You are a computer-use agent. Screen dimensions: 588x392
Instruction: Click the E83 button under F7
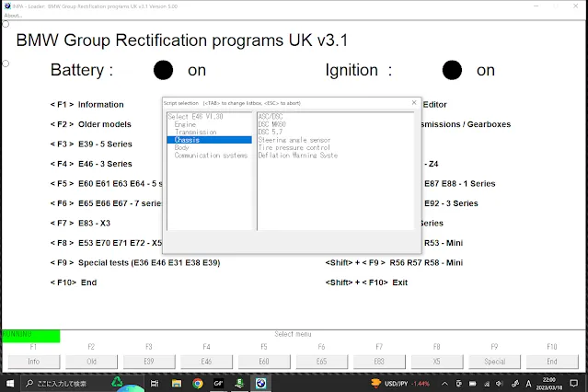pyautogui.click(x=379, y=362)
